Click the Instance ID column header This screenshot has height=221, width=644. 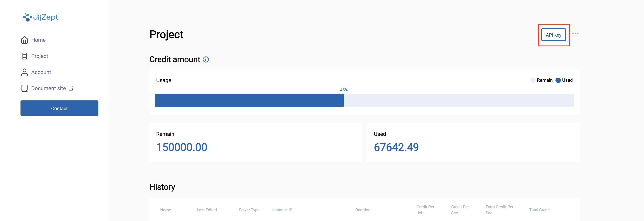click(282, 210)
